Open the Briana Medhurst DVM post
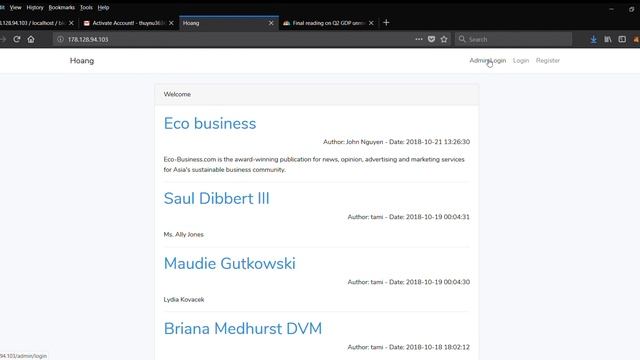640x360 pixels. click(x=243, y=329)
